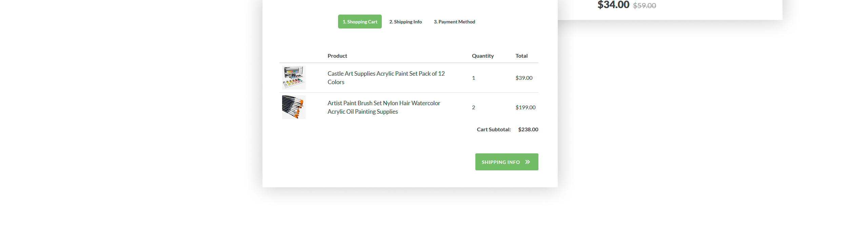
Task: Click the $199.00 row total
Action: pyautogui.click(x=526, y=107)
